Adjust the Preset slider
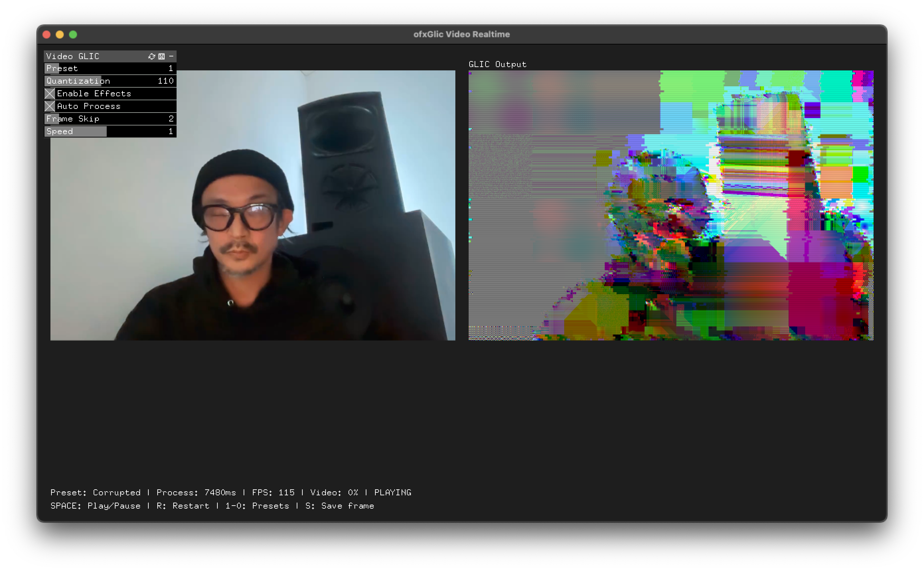Screen dimensions: 924x571 110,68
